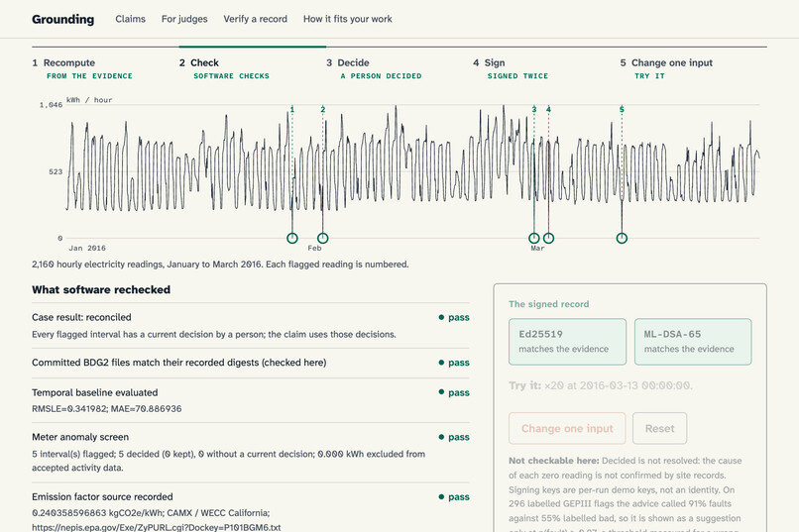
Task: Open How it fits your work
Action: click(348, 19)
